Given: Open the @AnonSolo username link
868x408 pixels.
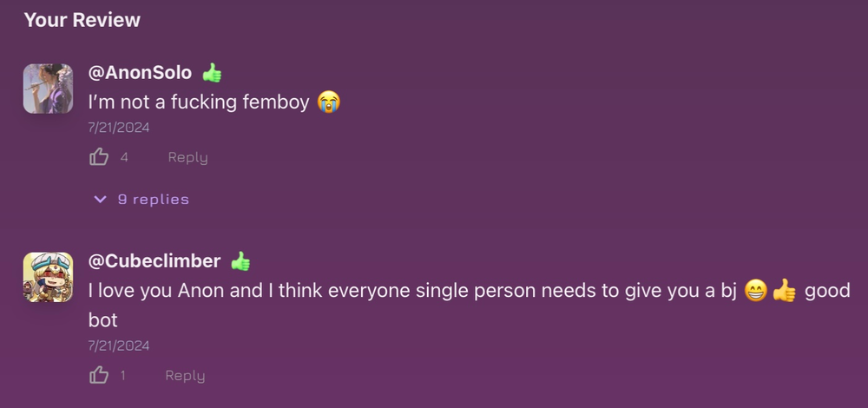Looking at the screenshot, I should pyautogui.click(x=140, y=73).
